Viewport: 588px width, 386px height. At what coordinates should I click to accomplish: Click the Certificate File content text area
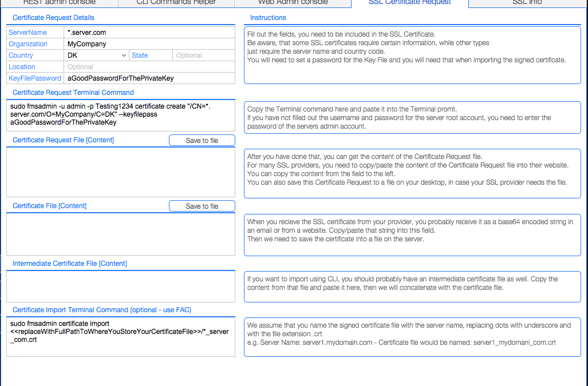click(121, 234)
